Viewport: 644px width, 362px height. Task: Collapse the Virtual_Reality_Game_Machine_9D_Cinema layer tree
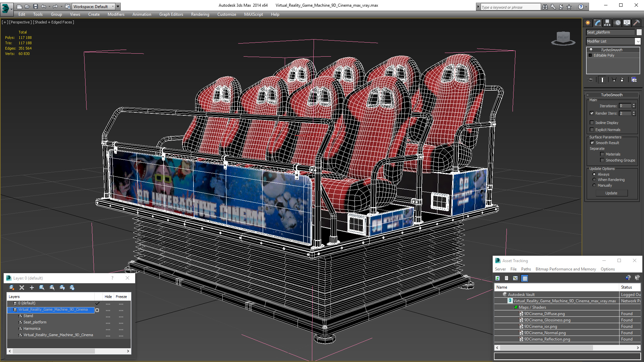coord(10,310)
